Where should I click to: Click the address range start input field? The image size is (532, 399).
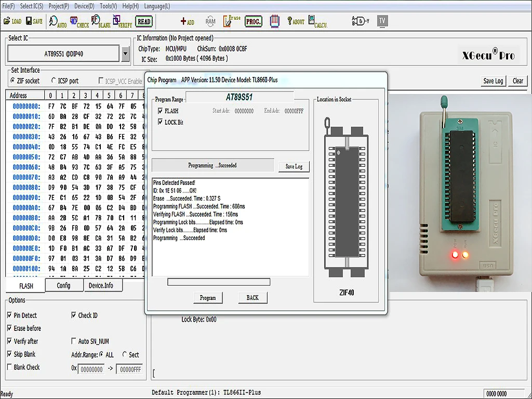click(91, 369)
